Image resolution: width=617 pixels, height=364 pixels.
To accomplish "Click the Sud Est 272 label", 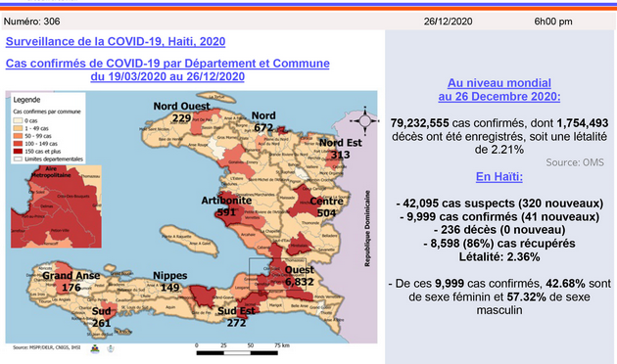I will [236, 317].
